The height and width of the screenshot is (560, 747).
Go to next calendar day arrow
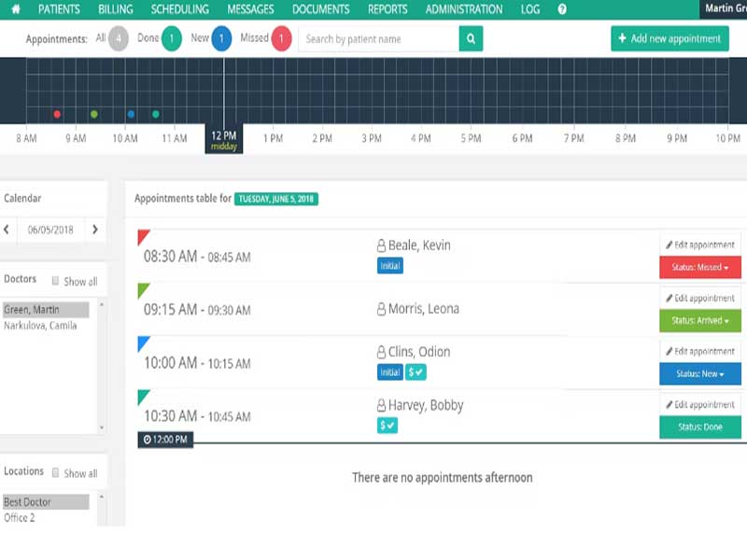(95, 230)
